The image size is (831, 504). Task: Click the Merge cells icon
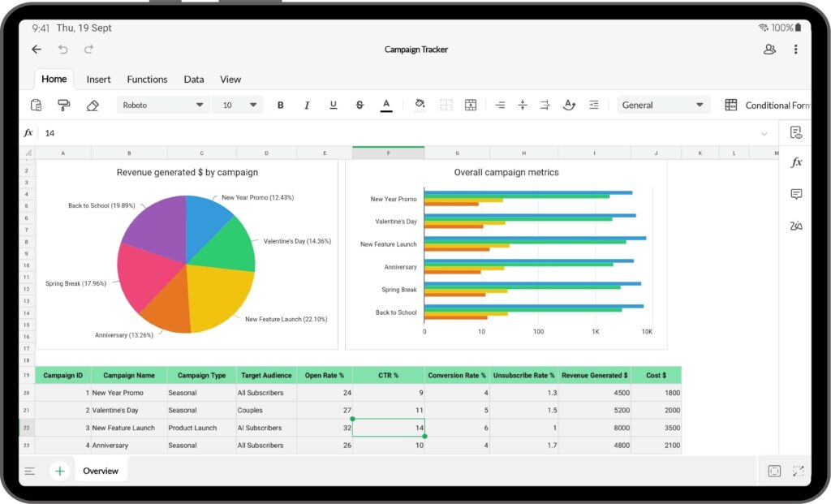pos(471,105)
